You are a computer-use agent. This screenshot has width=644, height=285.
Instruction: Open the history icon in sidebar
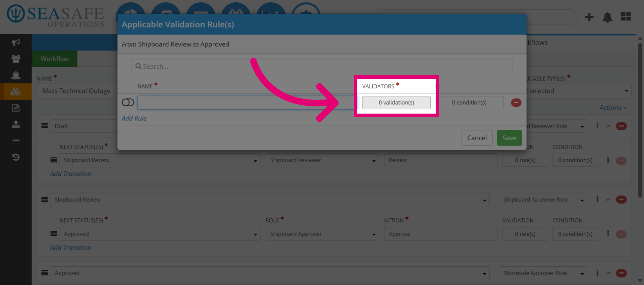pos(16,157)
